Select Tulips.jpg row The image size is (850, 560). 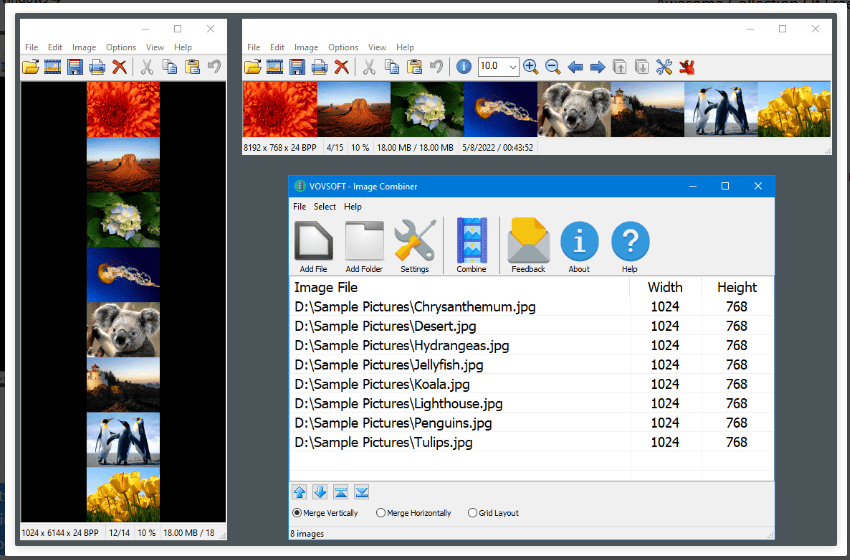pyautogui.click(x=531, y=442)
